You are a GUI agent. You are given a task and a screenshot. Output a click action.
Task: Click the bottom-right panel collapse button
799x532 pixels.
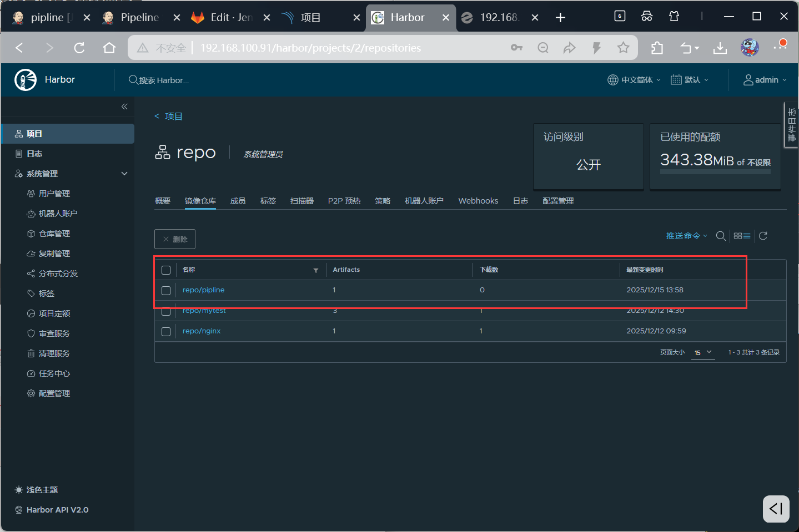click(776, 509)
